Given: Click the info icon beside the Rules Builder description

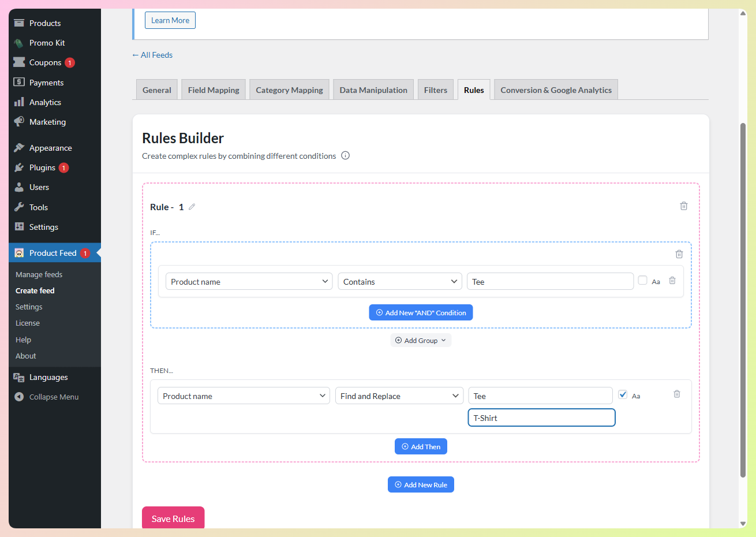Looking at the screenshot, I should 345,155.
